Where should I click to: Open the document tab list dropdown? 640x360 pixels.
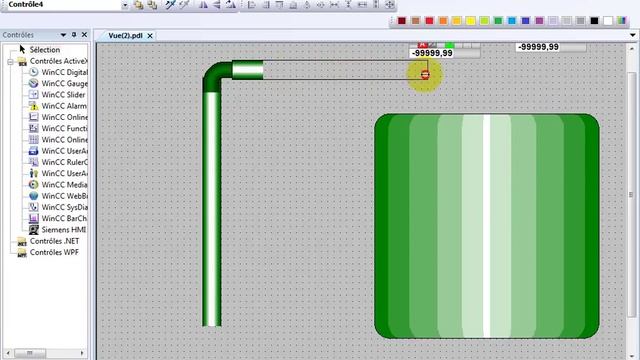point(633,35)
